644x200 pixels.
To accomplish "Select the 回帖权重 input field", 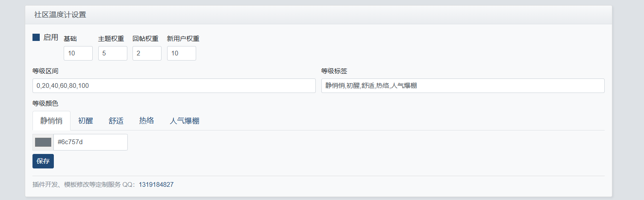I will [x=147, y=53].
